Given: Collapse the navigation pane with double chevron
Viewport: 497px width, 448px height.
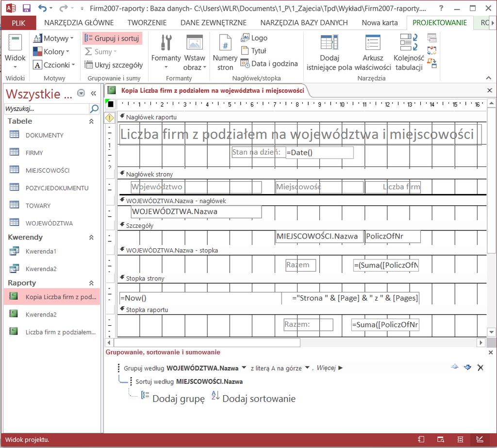Looking at the screenshot, I should point(93,93).
